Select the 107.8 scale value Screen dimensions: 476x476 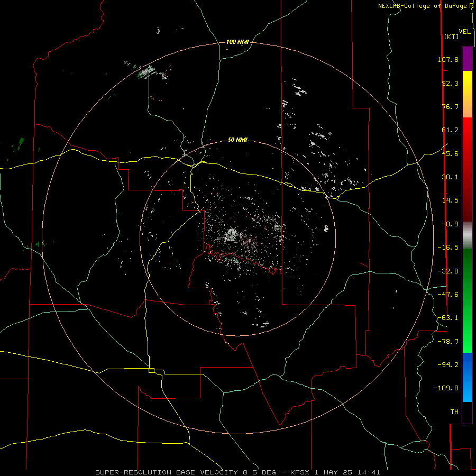(448, 59)
